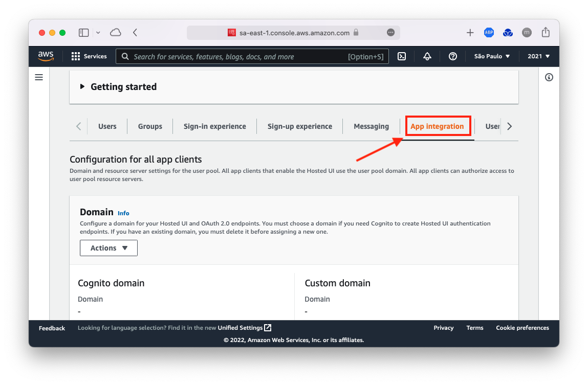
Task: Open the Services grid menu
Action: pyautogui.click(x=89, y=56)
